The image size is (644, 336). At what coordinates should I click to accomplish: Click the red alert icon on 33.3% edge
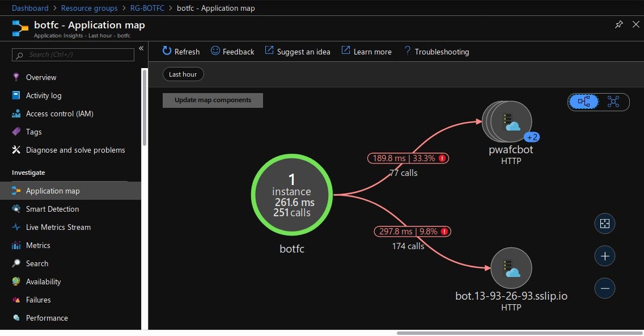442,158
